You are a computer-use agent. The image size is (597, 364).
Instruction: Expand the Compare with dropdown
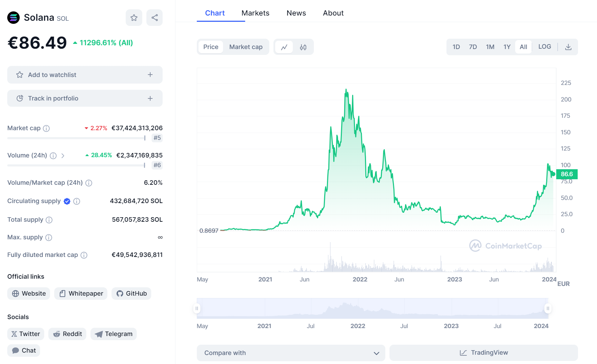pos(291,353)
